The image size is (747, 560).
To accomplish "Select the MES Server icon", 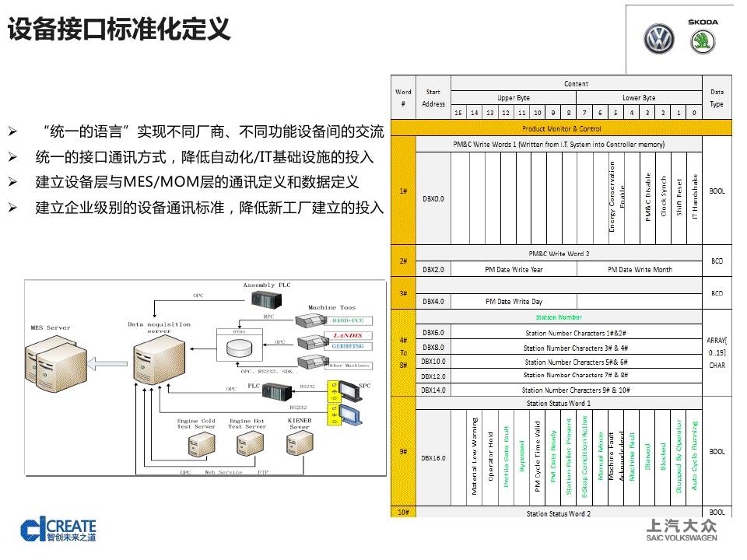I will point(60,366).
